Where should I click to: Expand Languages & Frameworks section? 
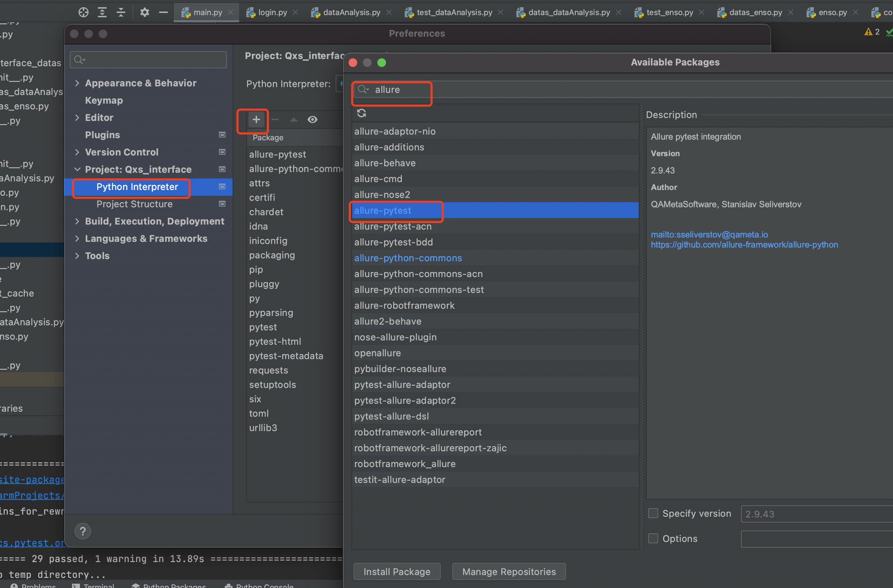(77, 238)
